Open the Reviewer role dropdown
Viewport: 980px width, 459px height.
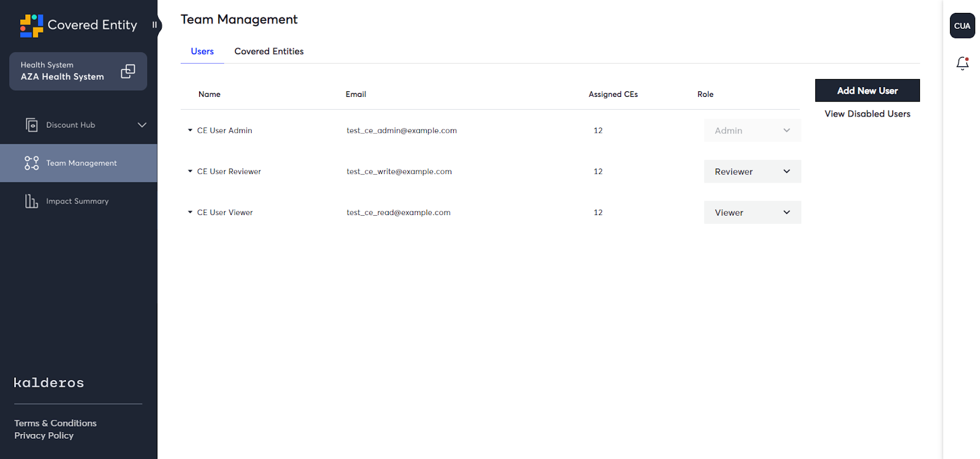pos(752,172)
